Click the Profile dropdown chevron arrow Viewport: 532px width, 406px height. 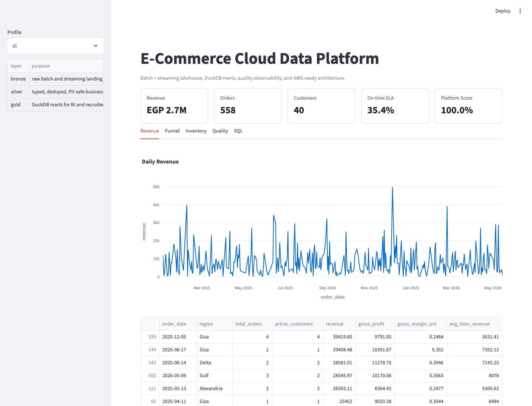(x=96, y=46)
